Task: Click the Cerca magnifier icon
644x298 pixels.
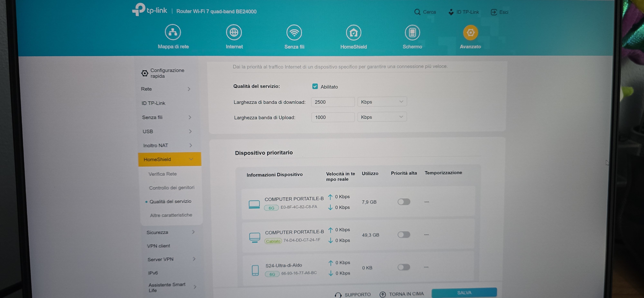Action: 417,12
